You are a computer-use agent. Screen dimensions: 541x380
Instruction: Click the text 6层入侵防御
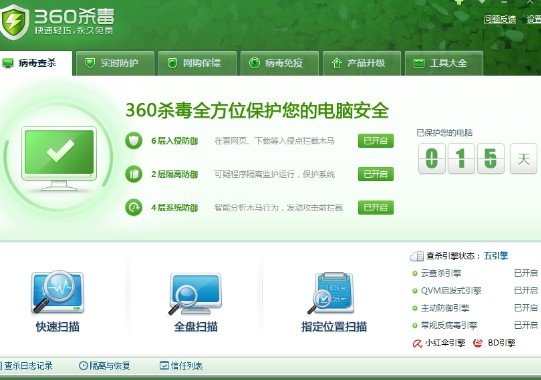tap(174, 141)
